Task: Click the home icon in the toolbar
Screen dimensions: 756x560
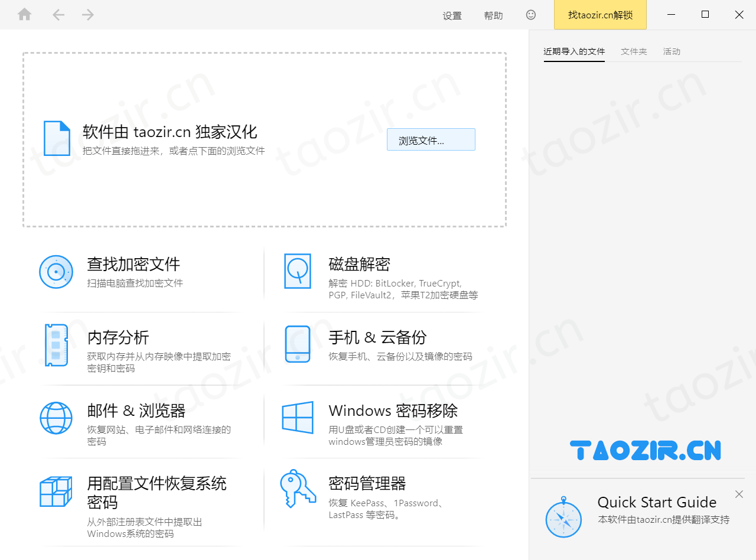Action: [x=24, y=14]
